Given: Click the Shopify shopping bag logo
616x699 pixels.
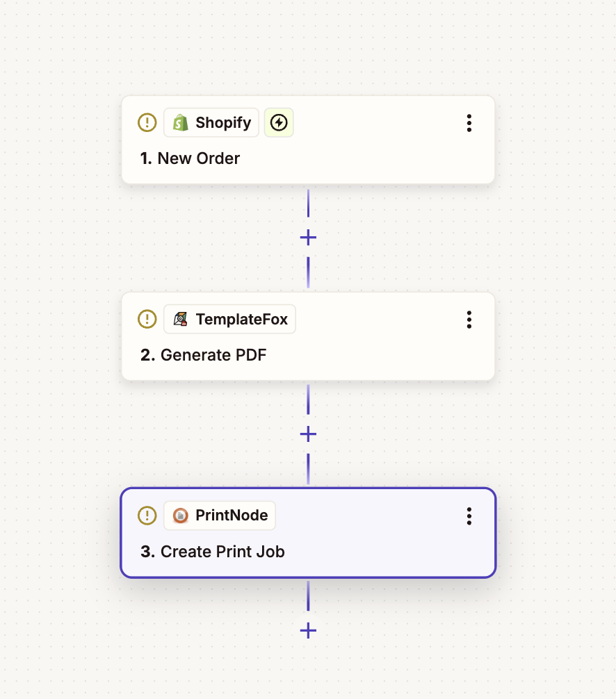Looking at the screenshot, I should (x=181, y=123).
